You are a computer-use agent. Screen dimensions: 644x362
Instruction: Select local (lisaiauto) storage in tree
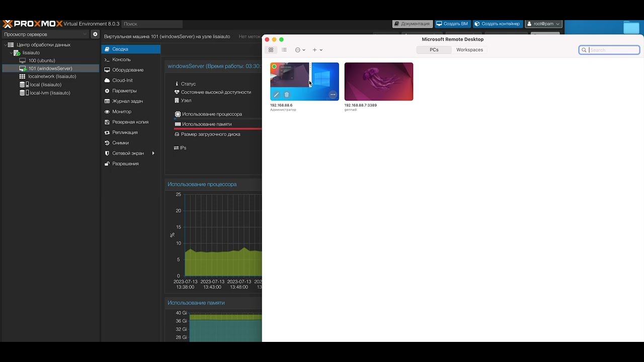pos(50,84)
